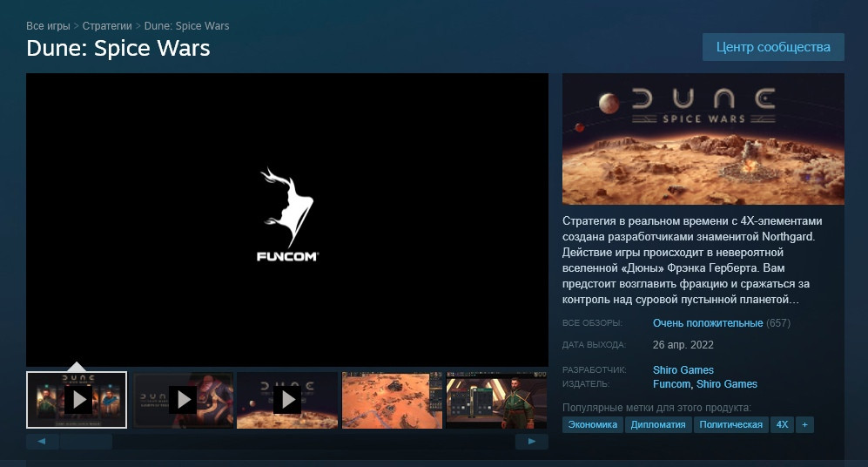The image size is (868, 467).
Task: Click the Dune: Spice Wars page title
Action: click(x=118, y=48)
